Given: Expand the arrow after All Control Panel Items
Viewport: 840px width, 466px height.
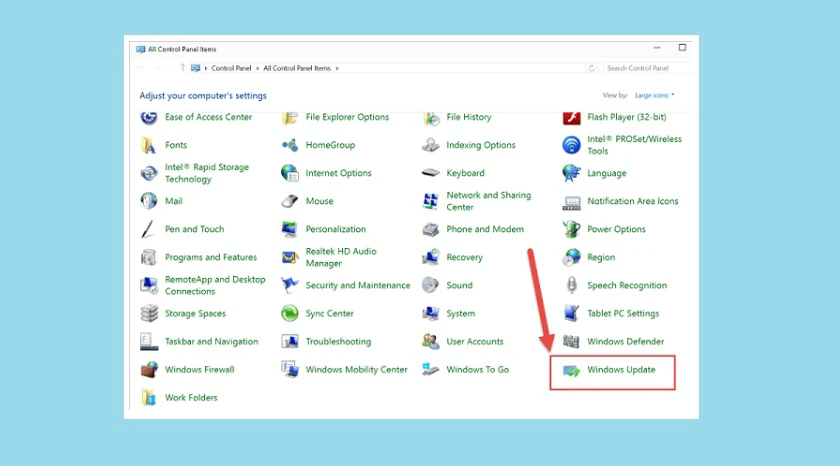Looking at the screenshot, I should [337, 68].
